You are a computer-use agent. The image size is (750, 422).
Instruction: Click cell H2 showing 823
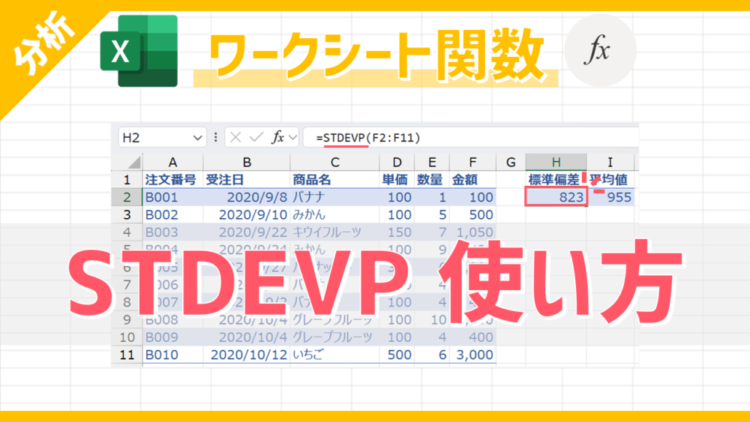click(556, 197)
